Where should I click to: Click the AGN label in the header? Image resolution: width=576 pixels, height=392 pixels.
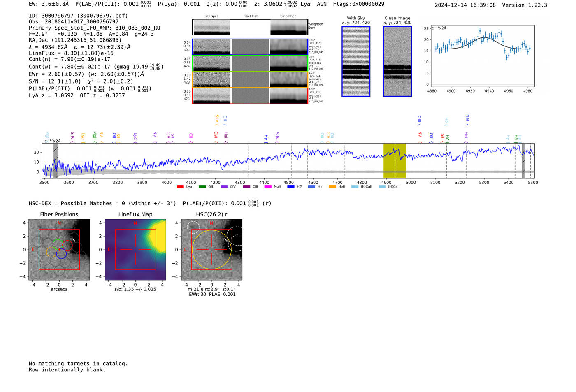[x=322, y=4]
